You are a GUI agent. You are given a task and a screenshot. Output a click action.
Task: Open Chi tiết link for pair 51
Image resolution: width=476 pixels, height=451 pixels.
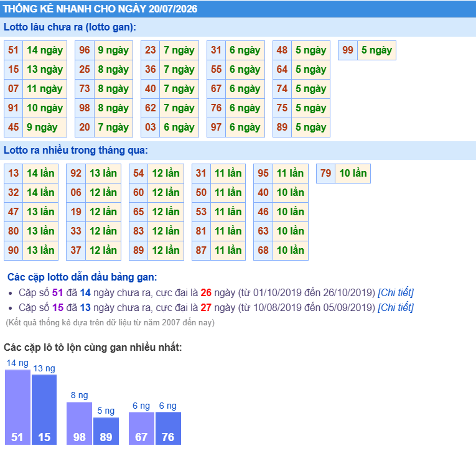(x=396, y=292)
